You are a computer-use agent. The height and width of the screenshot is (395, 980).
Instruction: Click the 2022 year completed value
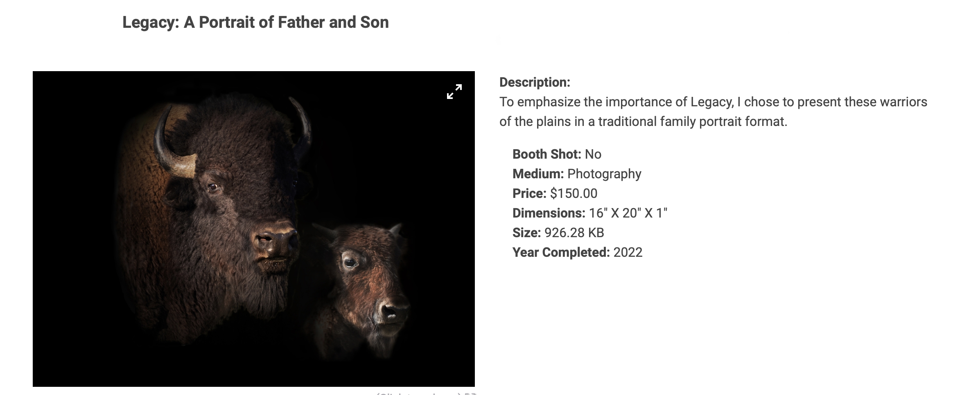point(628,252)
